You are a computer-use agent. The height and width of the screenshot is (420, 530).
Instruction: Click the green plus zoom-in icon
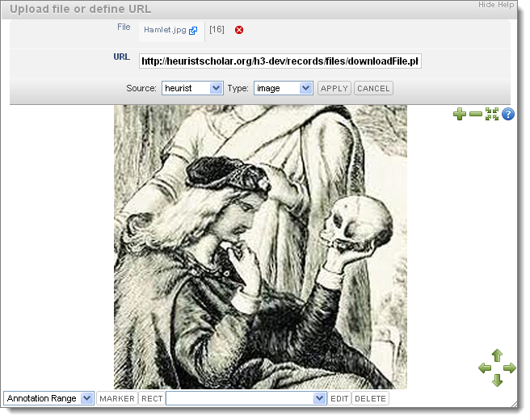pyautogui.click(x=460, y=114)
